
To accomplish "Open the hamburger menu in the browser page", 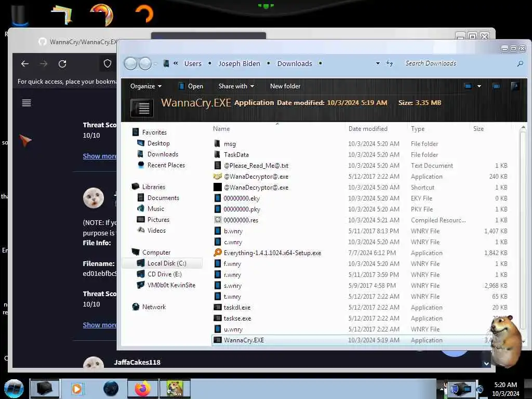I will (x=26, y=103).
